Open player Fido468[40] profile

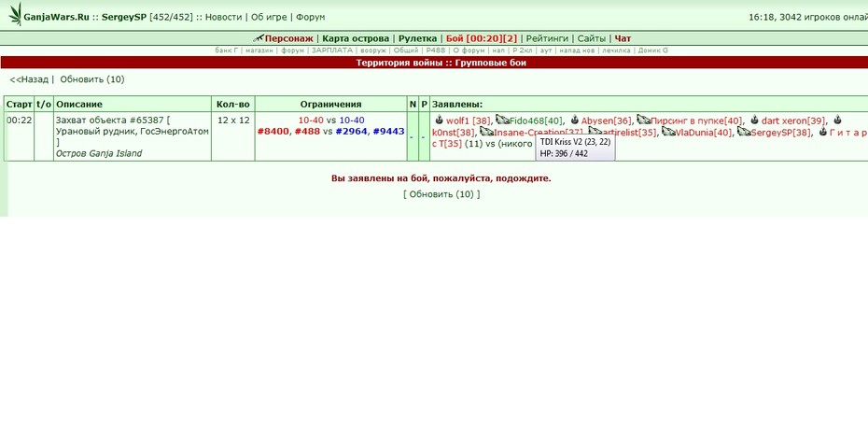click(x=537, y=120)
